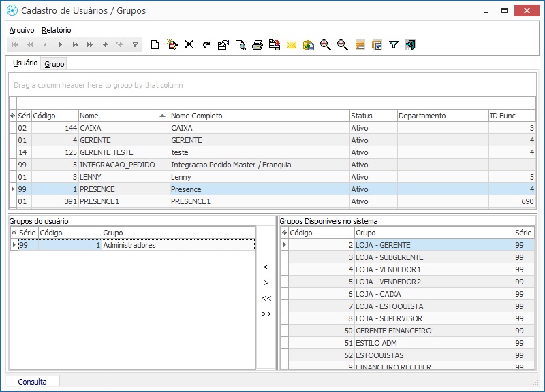Click the Consulta tab at bottom
This screenshot has height=392, width=545.
(33, 382)
